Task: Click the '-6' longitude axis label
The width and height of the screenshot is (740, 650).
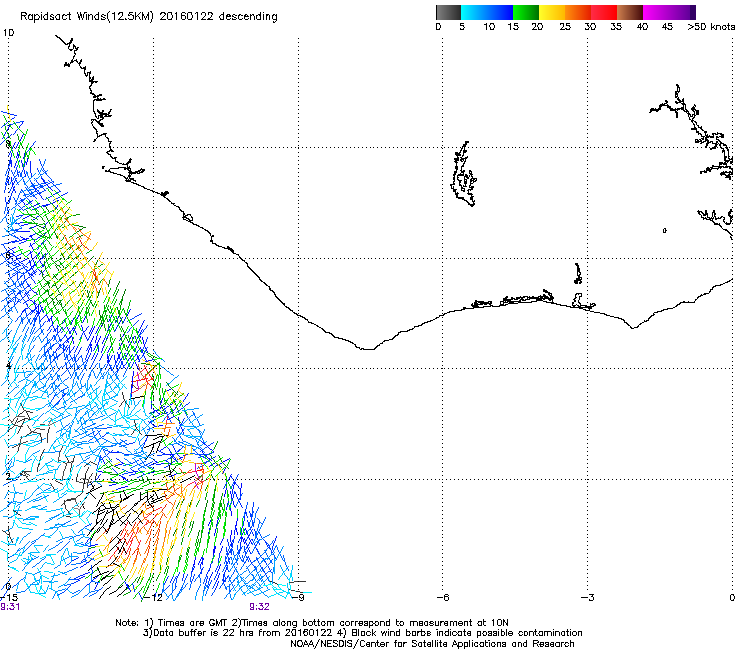Action: click(443, 597)
